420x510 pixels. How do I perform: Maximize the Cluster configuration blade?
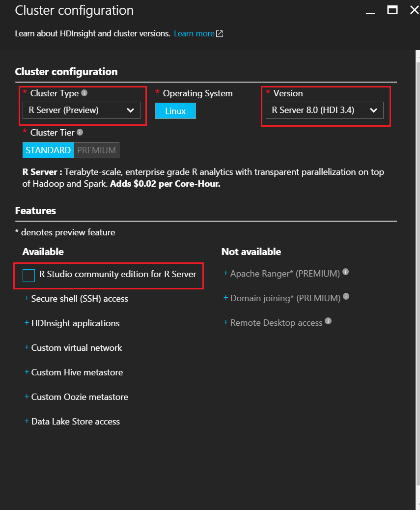click(x=392, y=10)
